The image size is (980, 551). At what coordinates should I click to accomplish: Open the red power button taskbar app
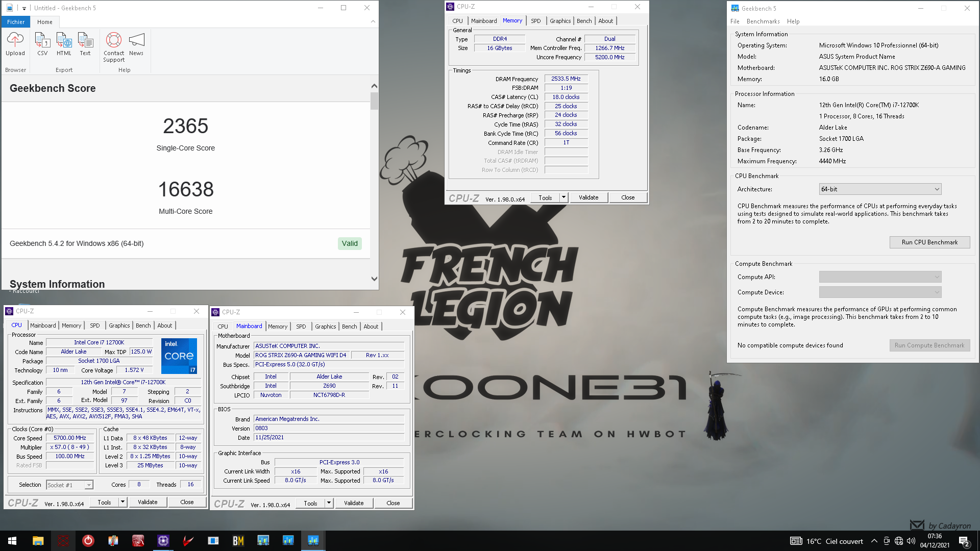coord(88,541)
